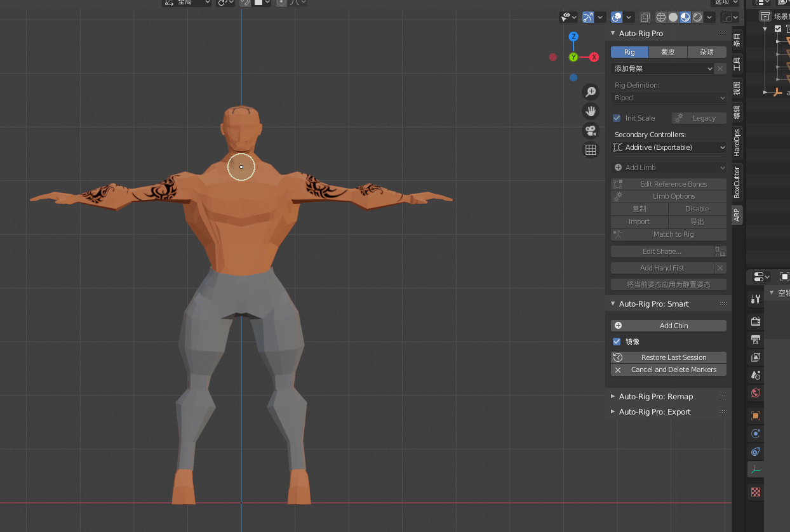790x532 pixels.
Task: Select wireframe viewport shading mode
Action: click(661, 17)
